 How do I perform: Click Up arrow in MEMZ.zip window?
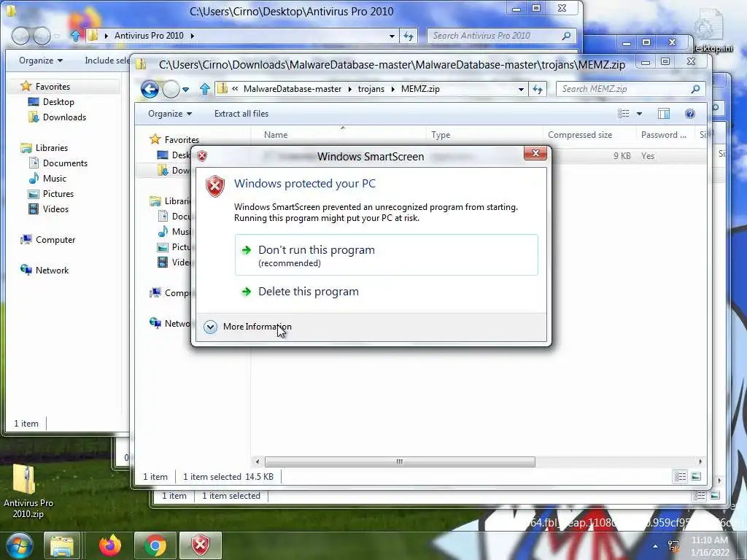pos(205,89)
